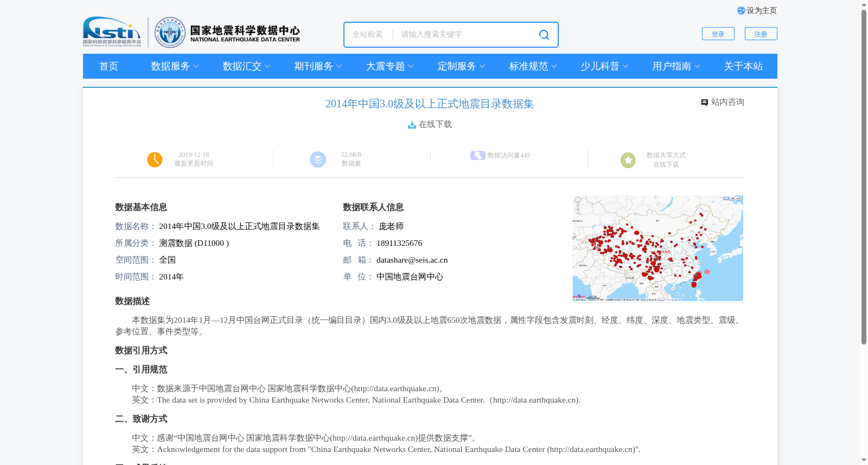
Task: Expand the 数据服务 menu chevron
Action: pos(196,66)
